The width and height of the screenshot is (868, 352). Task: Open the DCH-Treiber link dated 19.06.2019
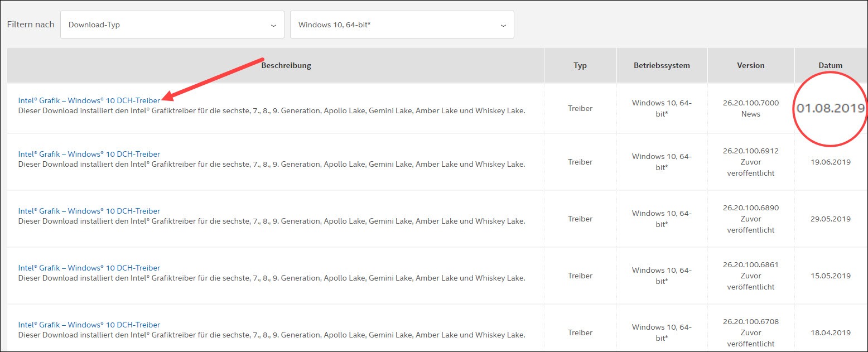click(89, 154)
